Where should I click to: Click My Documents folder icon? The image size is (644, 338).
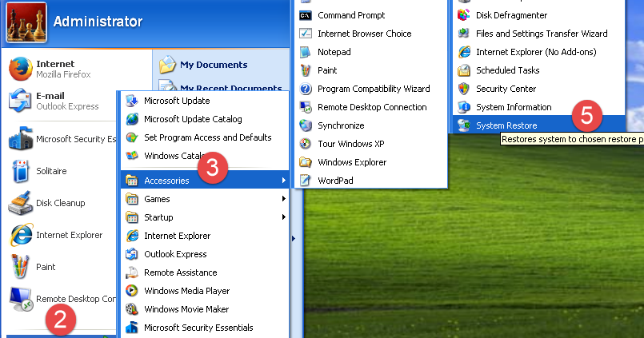click(167, 65)
